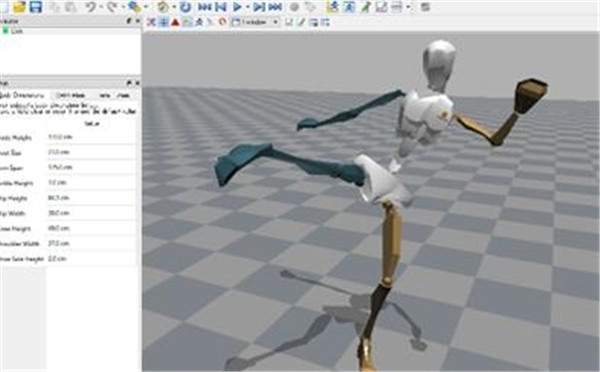Edit the Hip Height value field
The image size is (600, 372).
click(91, 198)
